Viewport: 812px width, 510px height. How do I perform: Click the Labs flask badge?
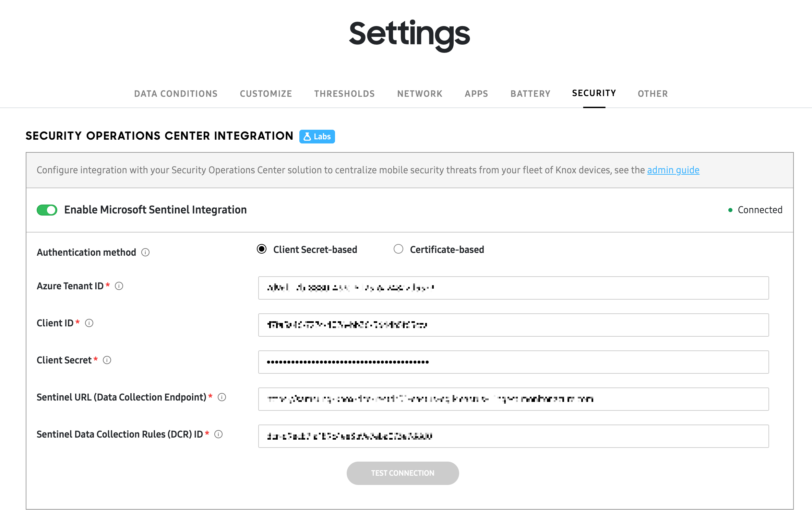tap(317, 137)
